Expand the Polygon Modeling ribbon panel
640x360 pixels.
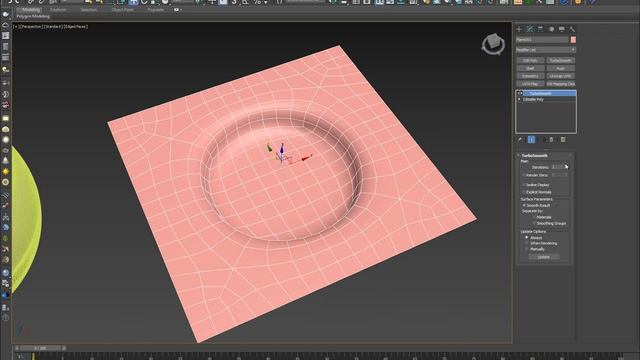(33, 16)
